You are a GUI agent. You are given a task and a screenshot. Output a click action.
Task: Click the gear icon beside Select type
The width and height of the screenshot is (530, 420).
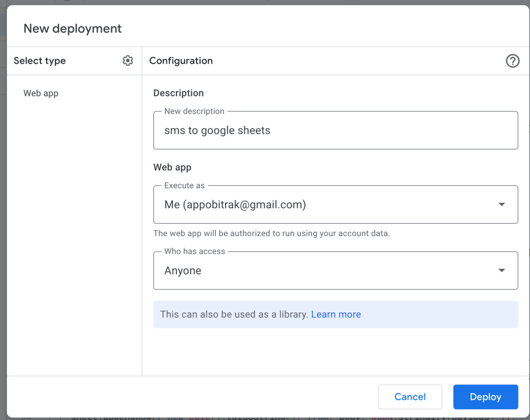127,61
